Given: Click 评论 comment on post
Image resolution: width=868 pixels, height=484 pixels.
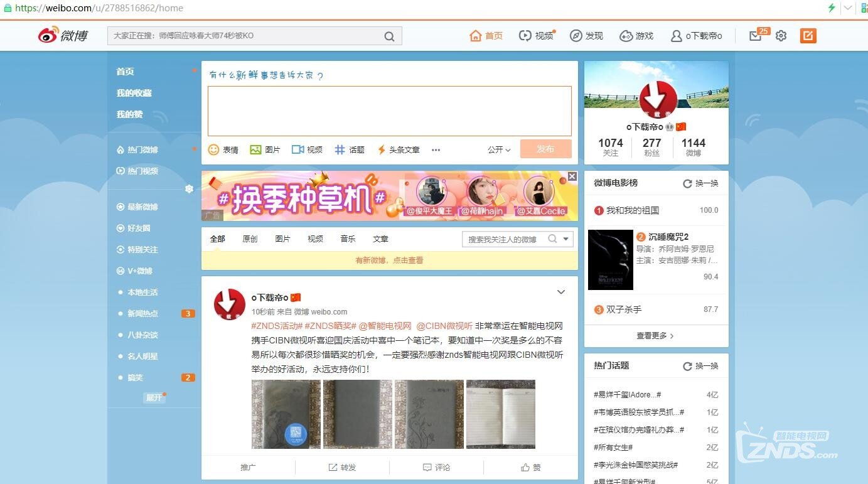Looking at the screenshot, I should [x=436, y=467].
